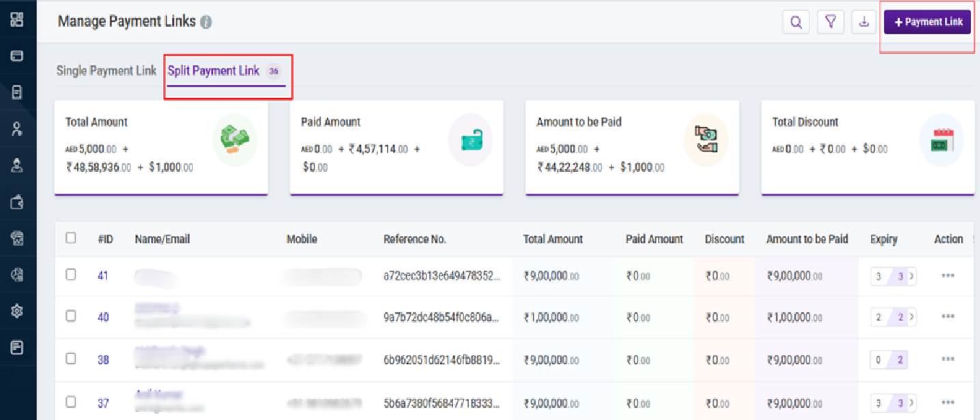Click reference number a72cec3b13e649478352...
This screenshot has height=420, width=980.
click(x=442, y=275)
